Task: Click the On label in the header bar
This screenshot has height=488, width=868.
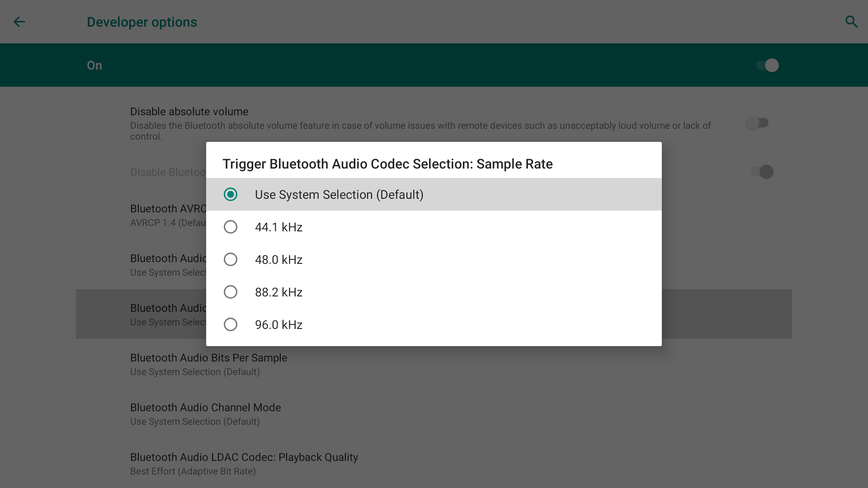Action: 94,66
